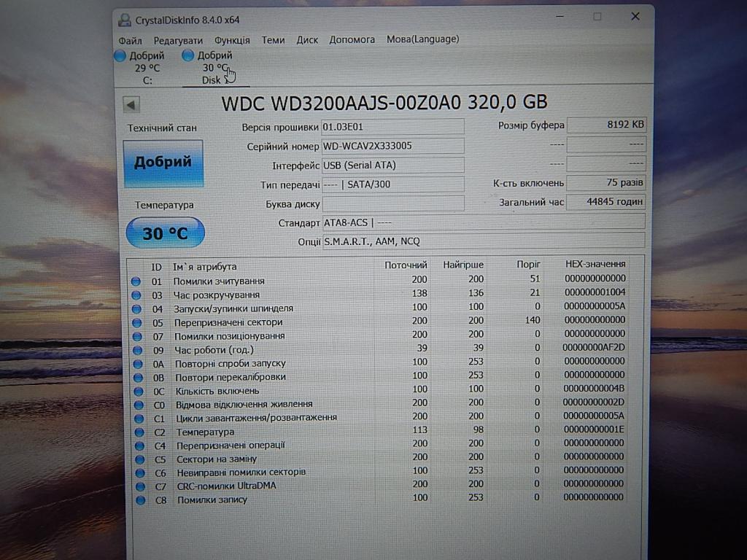Minimize the CrystalDiskInfo window
This screenshot has width=747, height=560.
coord(560,17)
